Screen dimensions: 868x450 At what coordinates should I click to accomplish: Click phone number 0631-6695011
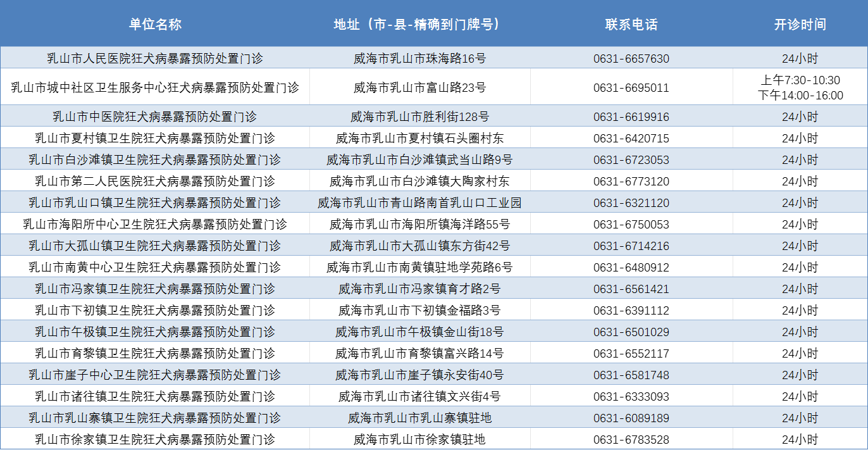coord(631,87)
